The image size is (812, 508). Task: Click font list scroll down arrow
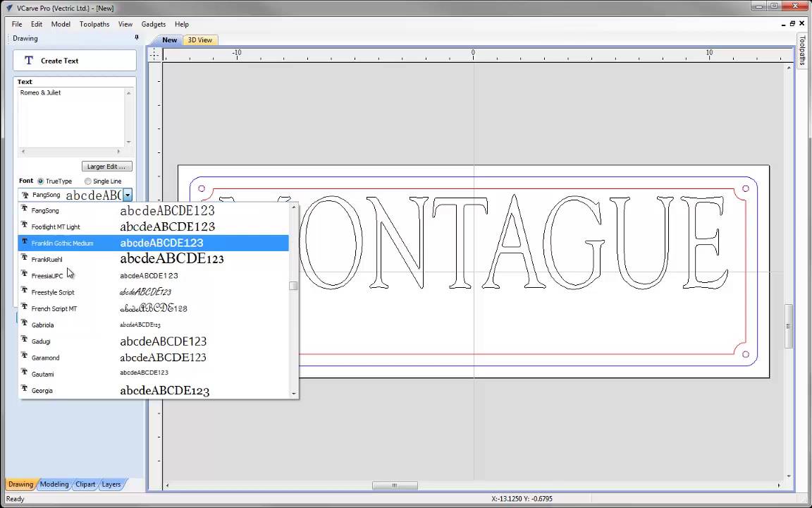294,394
